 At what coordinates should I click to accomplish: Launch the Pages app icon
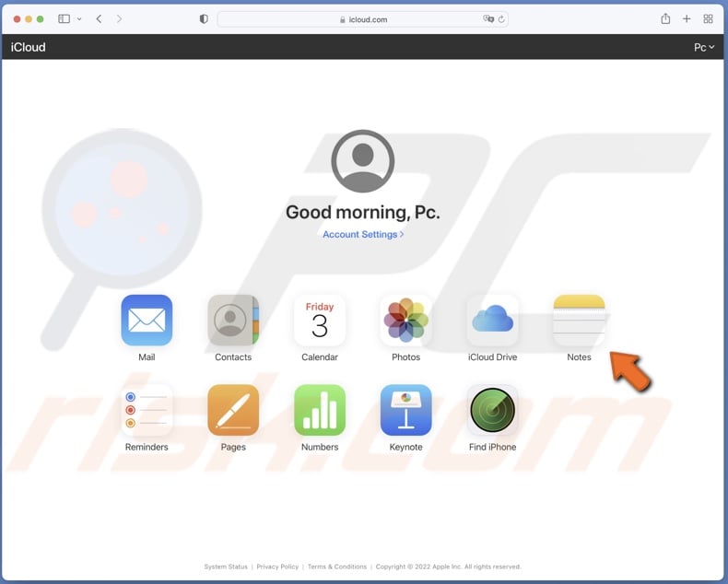233,410
